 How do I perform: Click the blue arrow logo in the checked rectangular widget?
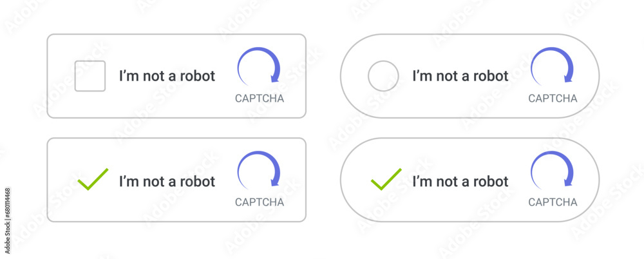pos(259,169)
